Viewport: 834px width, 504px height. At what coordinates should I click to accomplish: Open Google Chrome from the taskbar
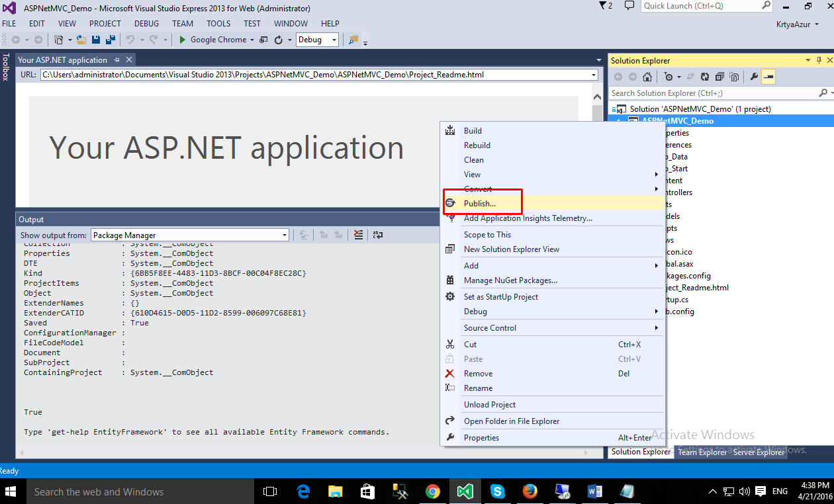[433, 491]
